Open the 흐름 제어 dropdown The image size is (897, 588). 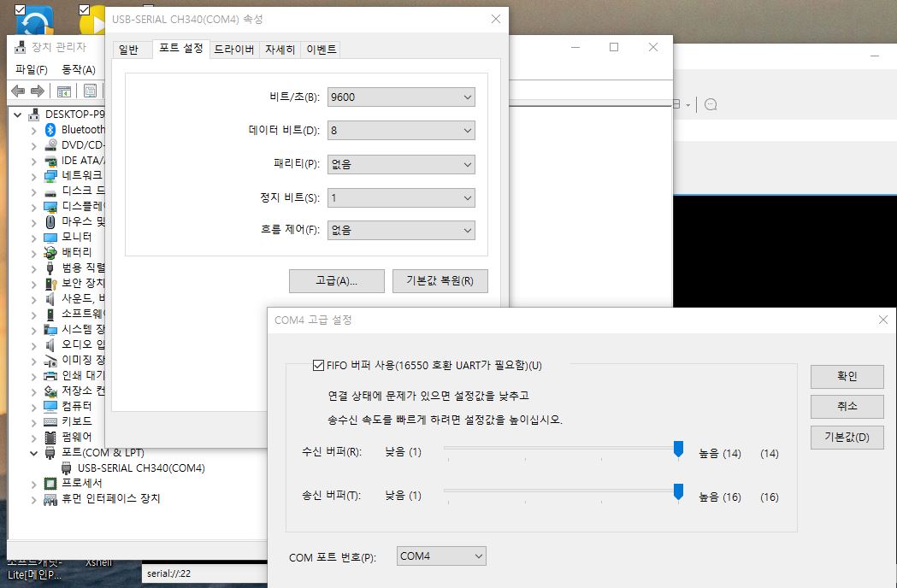click(401, 231)
